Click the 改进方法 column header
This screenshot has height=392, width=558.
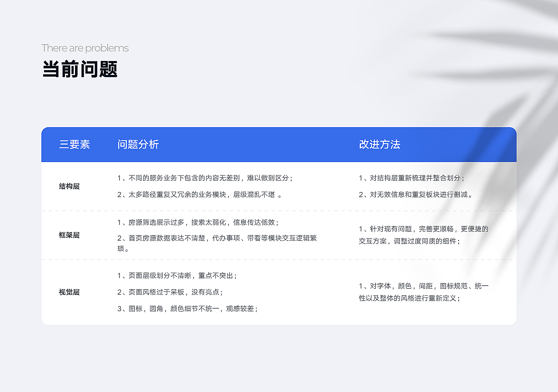380,145
